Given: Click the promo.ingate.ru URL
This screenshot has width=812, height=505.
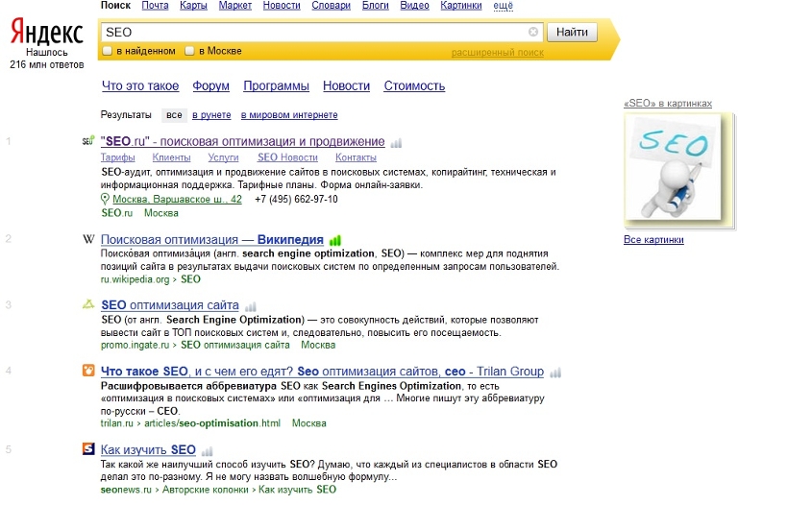Looking at the screenshot, I should tap(135, 345).
